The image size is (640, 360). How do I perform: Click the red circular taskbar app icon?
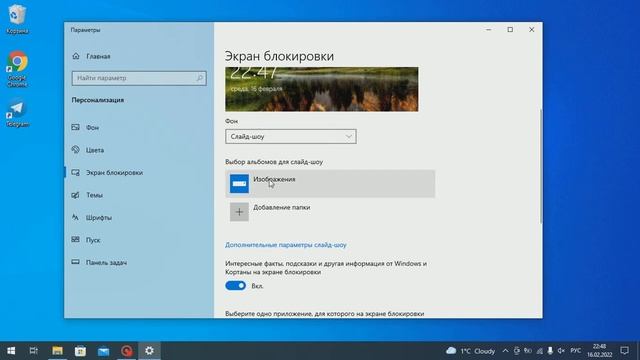tap(127, 351)
